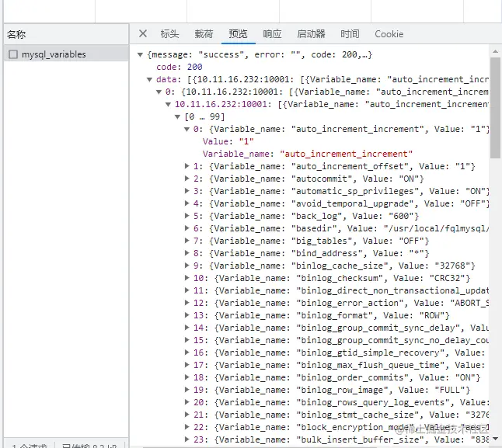Expand item 2 autocommit

coord(187,179)
